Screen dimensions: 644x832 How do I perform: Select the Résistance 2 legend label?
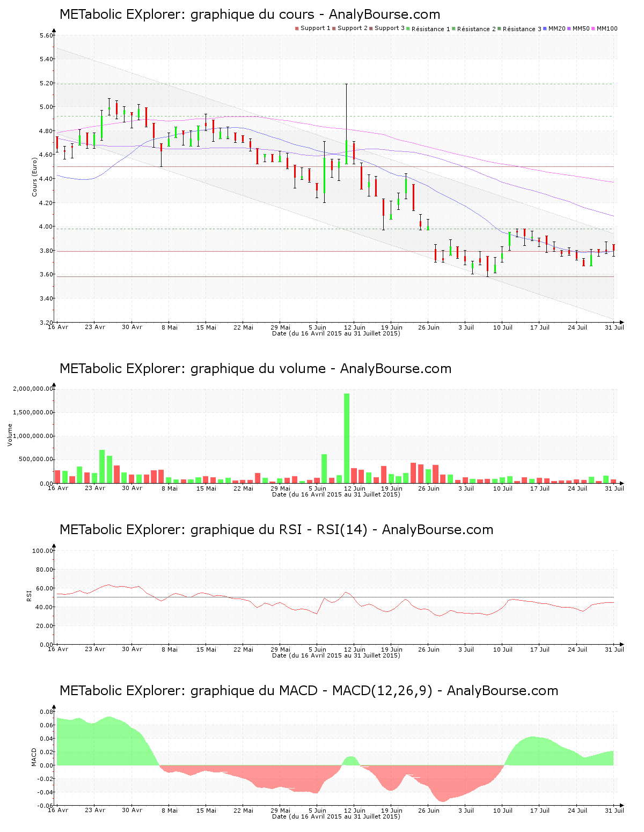477,29
